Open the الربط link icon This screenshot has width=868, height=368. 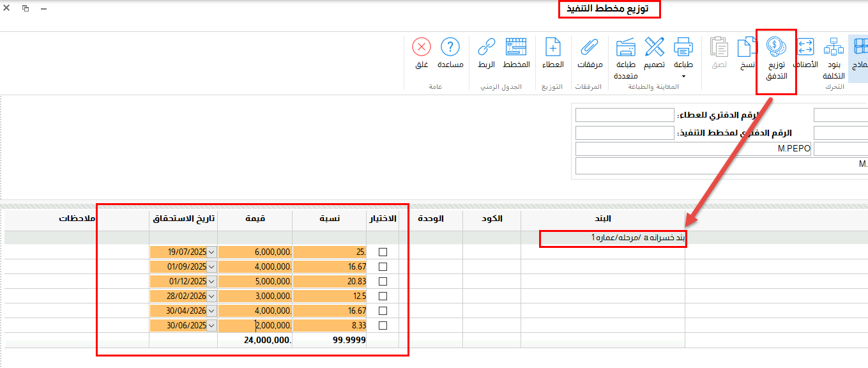click(x=487, y=47)
